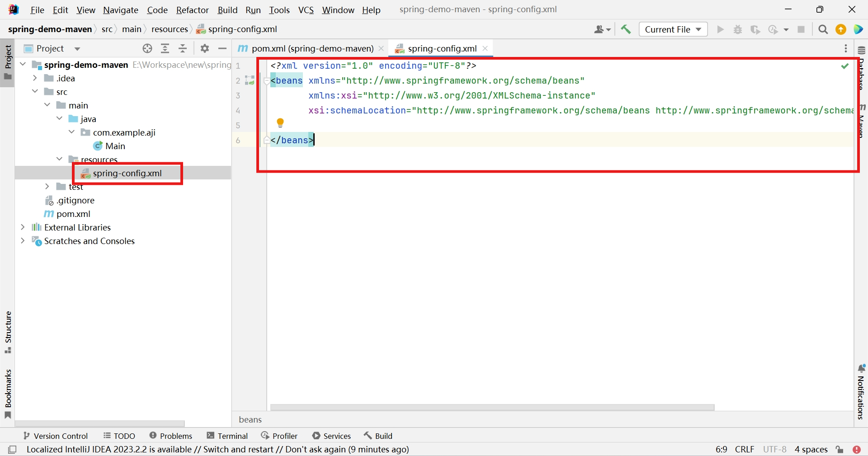Click the Run with Coverage icon

[755, 29]
